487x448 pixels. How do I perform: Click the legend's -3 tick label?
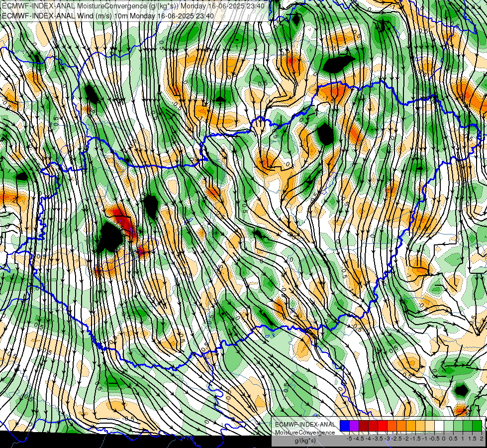388,439
